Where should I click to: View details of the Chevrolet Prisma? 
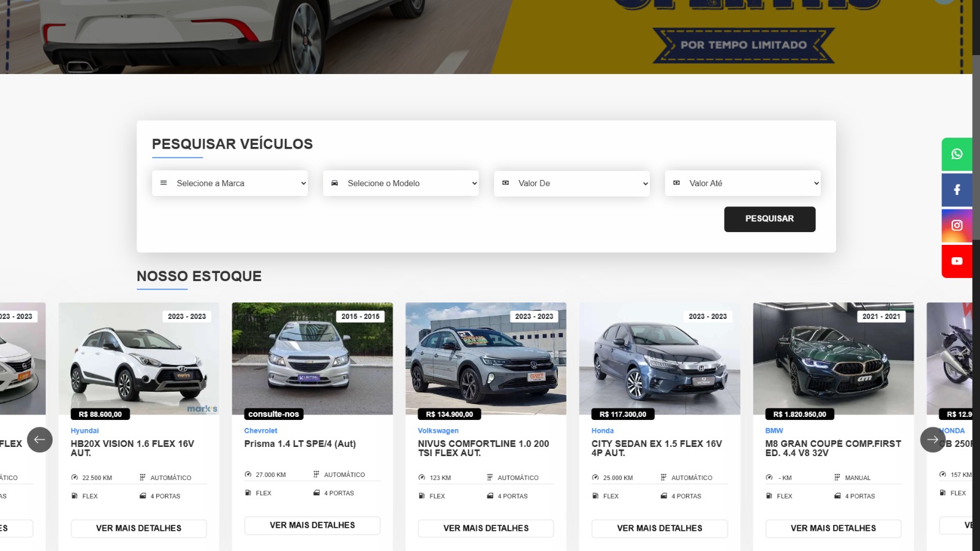point(312,525)
